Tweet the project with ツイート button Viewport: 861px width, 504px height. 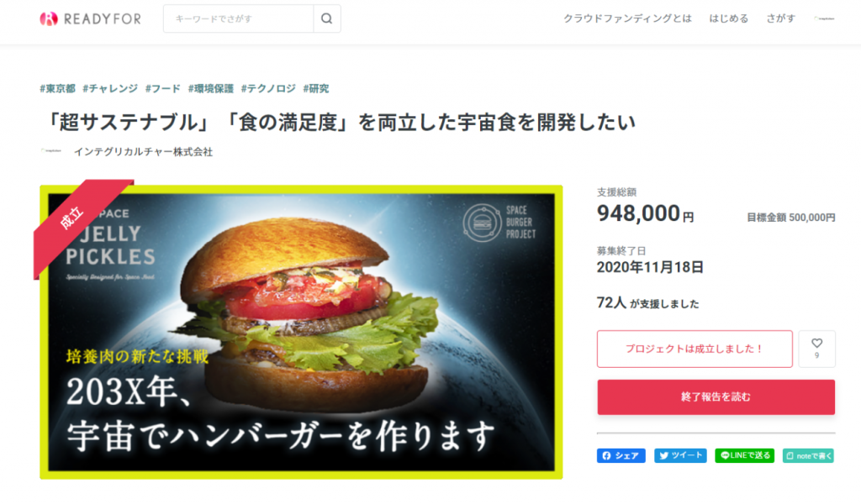[x=680, y=456]
